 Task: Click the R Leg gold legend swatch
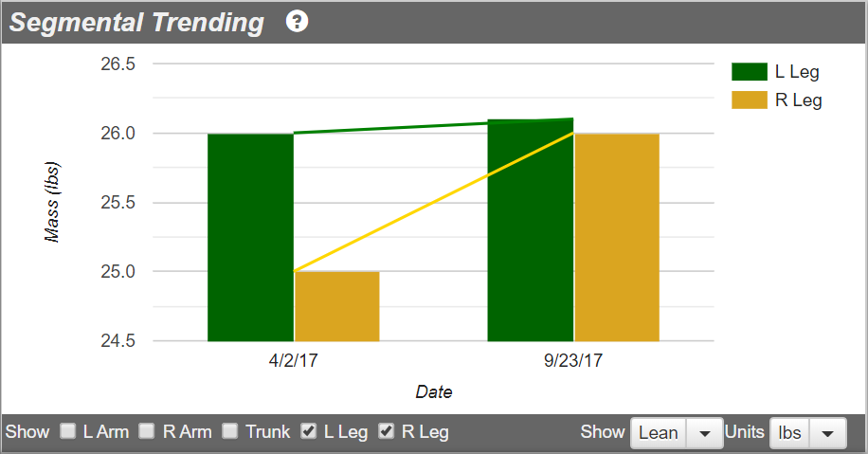click(x=749, y=100)
